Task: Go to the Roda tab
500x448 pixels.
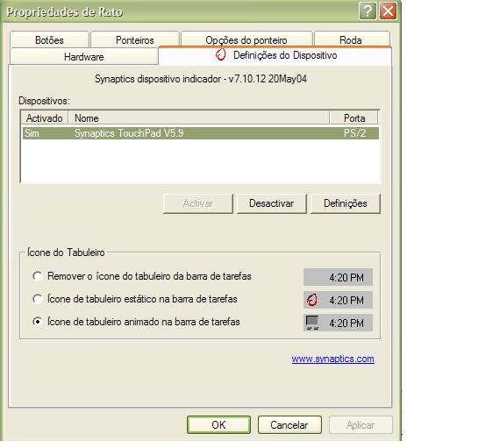Action: 351,40
